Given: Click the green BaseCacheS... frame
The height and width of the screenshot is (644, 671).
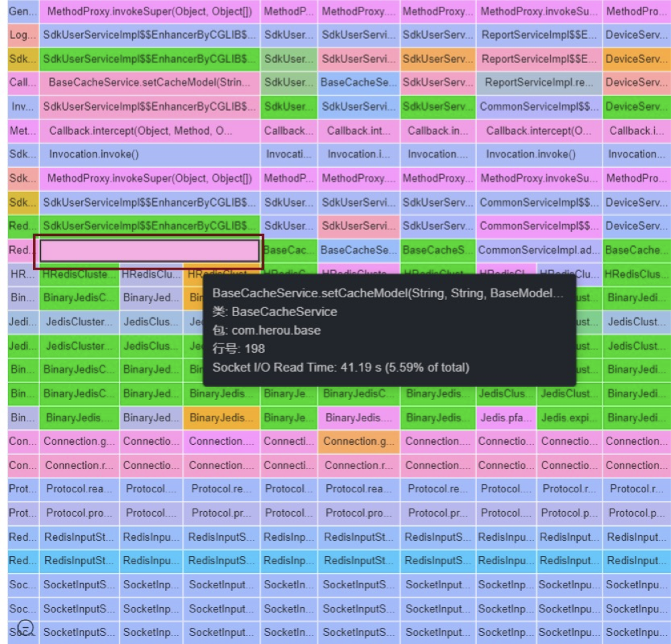Looking at the screenshot, I should 437,250.
